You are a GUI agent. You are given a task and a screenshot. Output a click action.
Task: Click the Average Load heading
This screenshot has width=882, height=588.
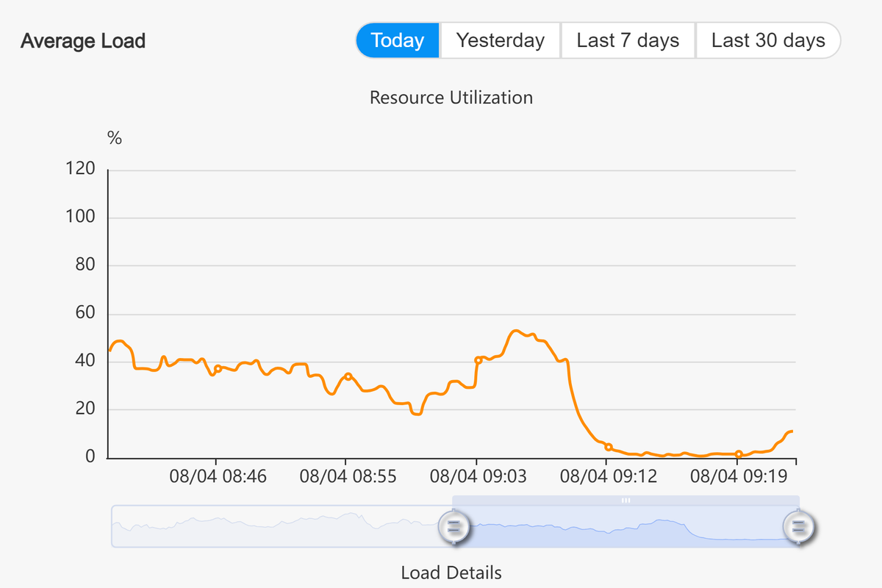click(83, 41)
